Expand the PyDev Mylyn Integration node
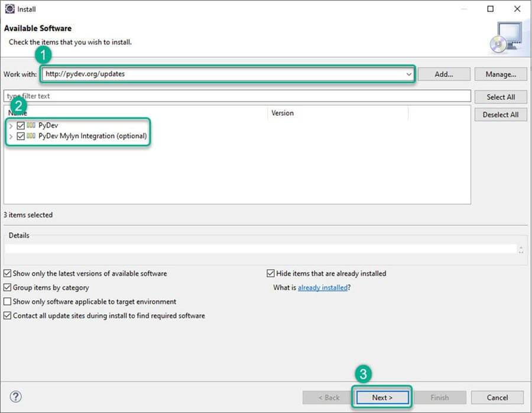Screen dimensions: 532x413 pos(11,136)
